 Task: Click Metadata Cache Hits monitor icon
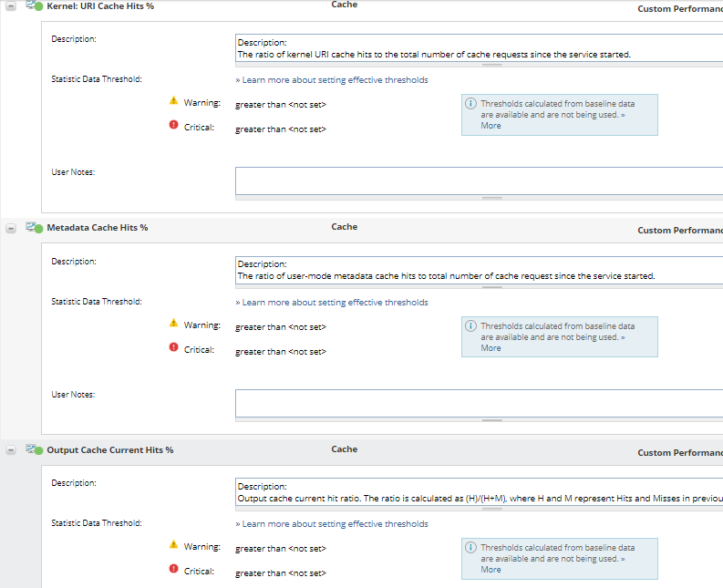[34, 227]
